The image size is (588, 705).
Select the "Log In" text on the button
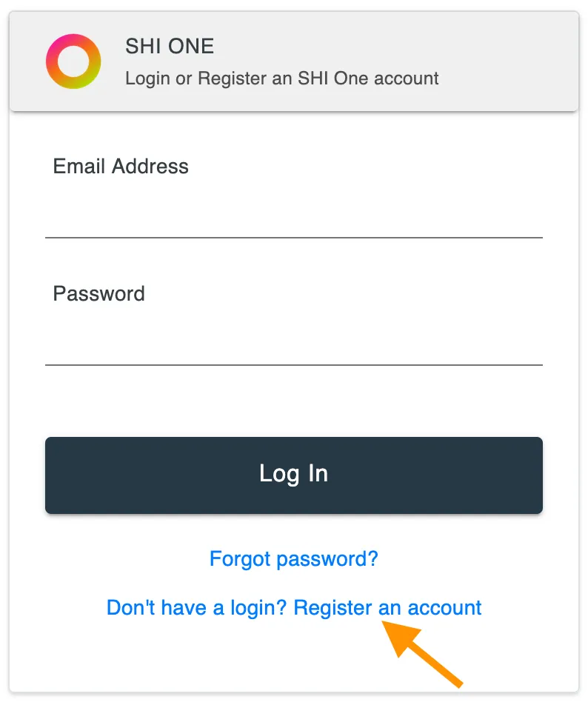click(293, 474)
